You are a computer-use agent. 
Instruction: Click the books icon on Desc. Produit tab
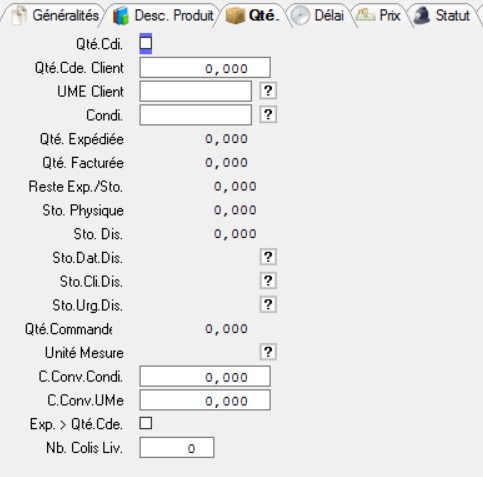pyautogui.click(x=121, y=16)
